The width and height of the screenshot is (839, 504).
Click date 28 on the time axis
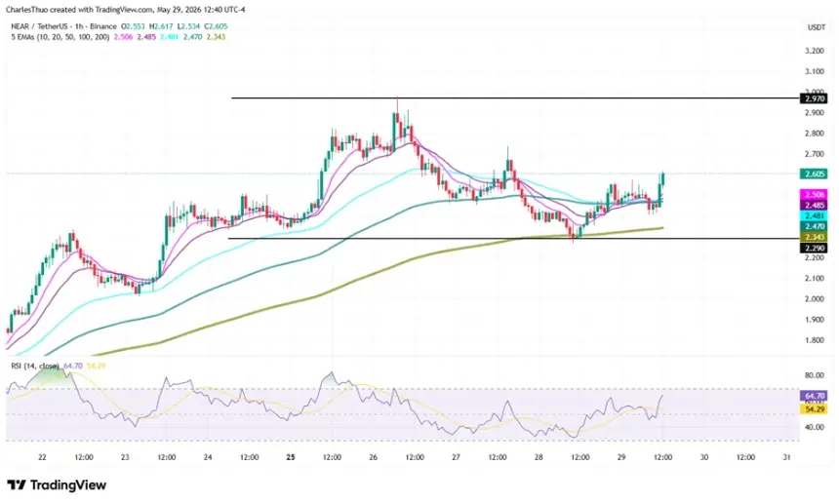(539, 457)
